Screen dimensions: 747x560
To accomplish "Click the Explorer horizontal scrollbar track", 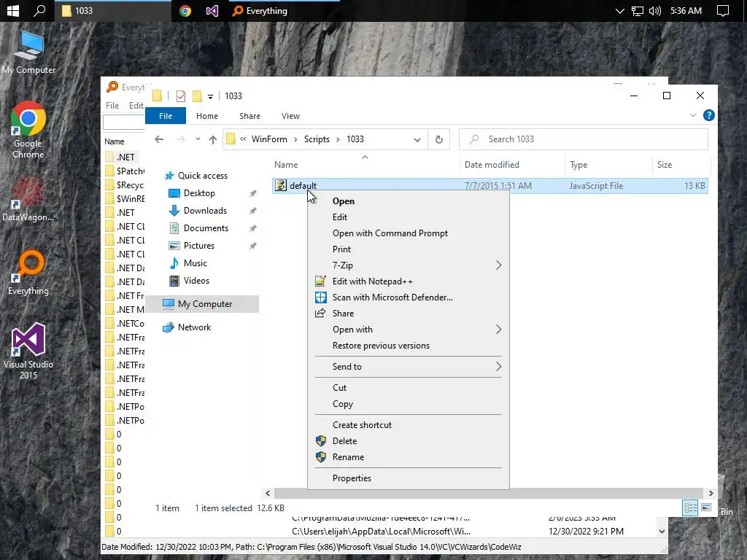I will pos(489,494).
